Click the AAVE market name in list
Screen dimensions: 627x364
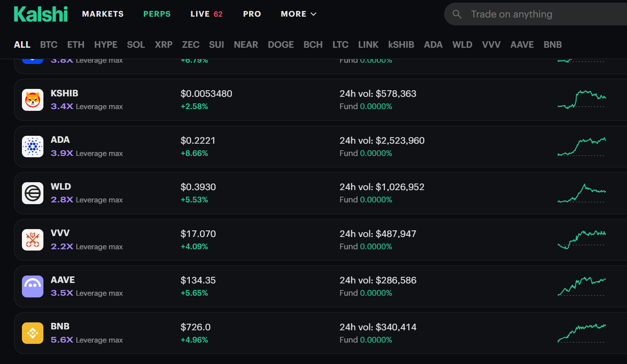[x=63, y=280]
